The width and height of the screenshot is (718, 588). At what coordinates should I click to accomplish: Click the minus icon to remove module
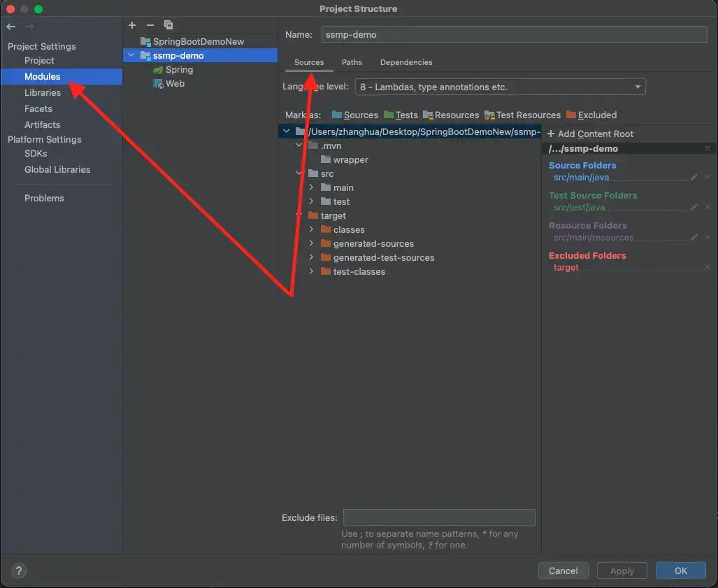[150, 25]
